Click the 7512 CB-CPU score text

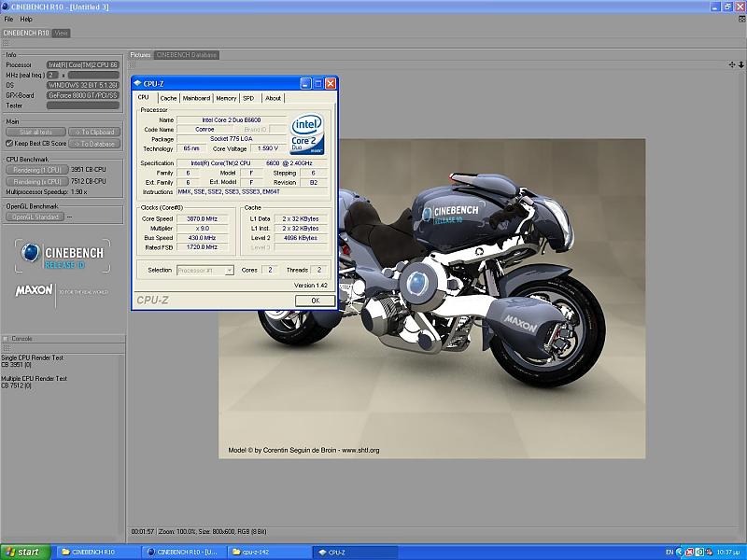coord(89,181)
